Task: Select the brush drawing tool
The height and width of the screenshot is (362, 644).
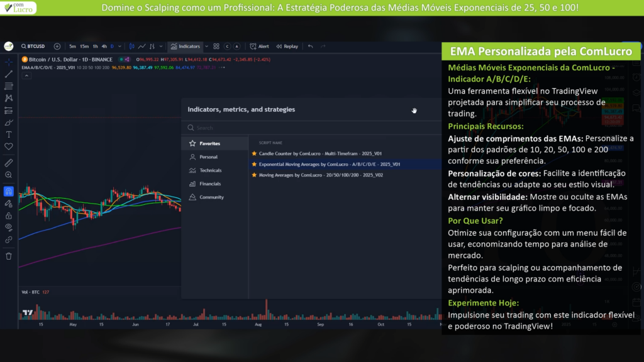Action: coord(9,123)
